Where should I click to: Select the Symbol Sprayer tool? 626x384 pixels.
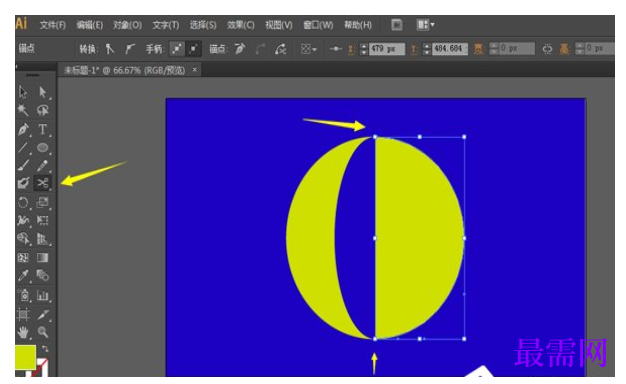tap(23, 295)
